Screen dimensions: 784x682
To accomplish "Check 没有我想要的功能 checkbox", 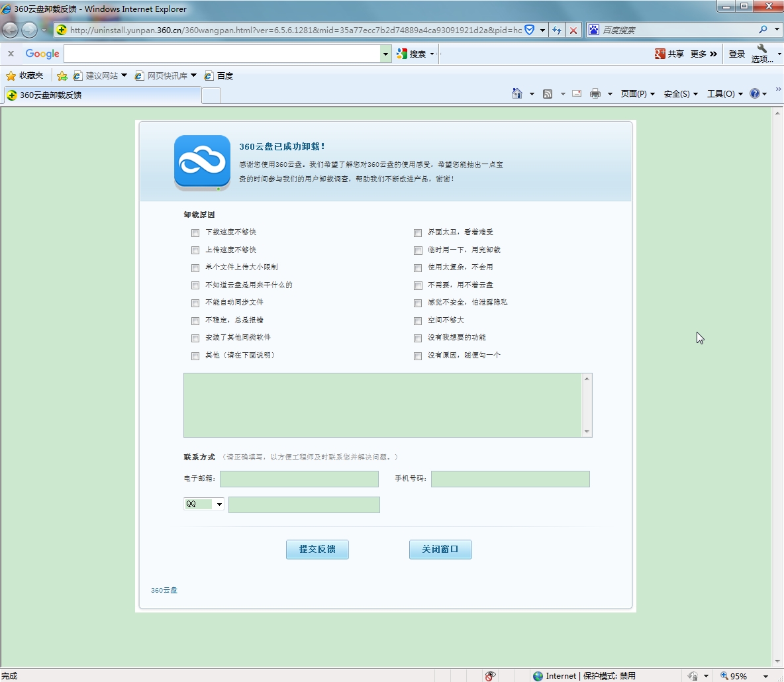I will [x=418, y=338].
